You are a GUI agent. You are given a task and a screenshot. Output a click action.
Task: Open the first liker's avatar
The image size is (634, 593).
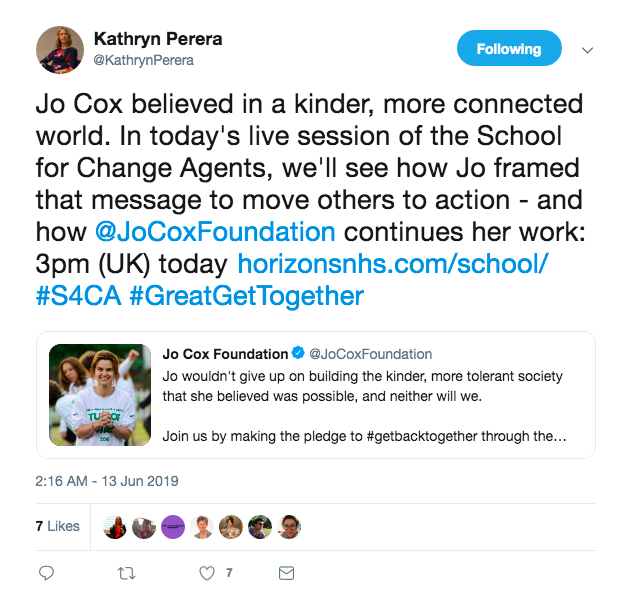[115, 527]
